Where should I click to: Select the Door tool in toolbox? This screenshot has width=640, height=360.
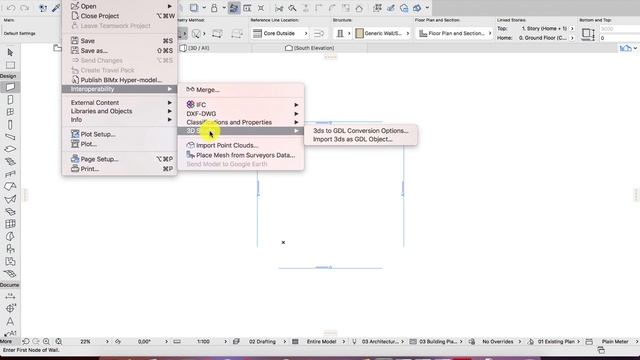coord(10,100)
